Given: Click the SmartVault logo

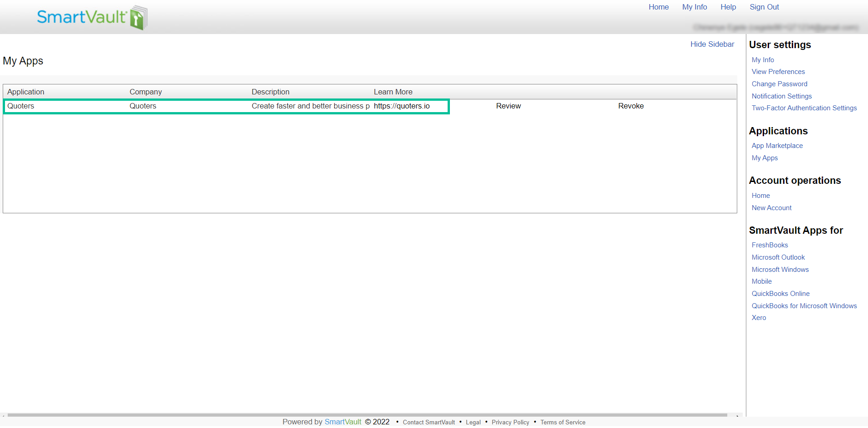Looking at the screenshot, I should (92, 18).
